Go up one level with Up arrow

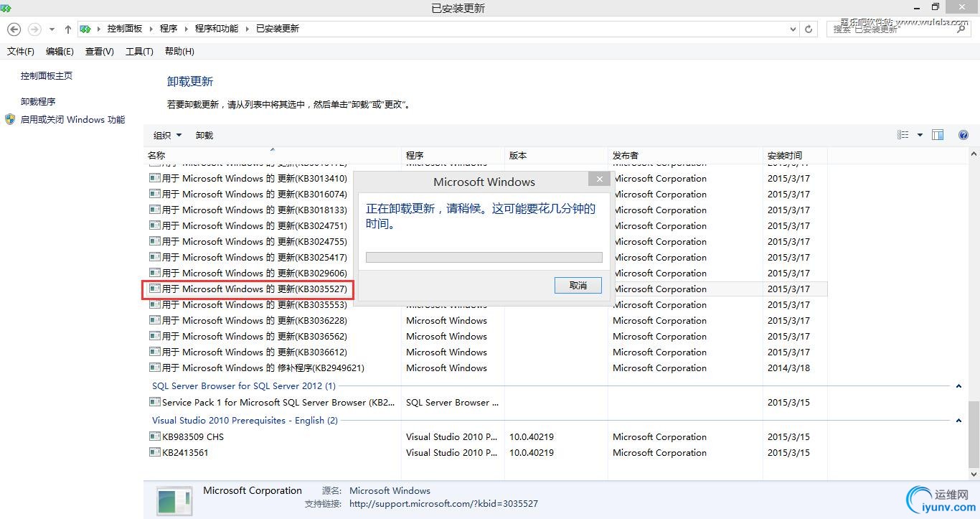coord(67,29)
